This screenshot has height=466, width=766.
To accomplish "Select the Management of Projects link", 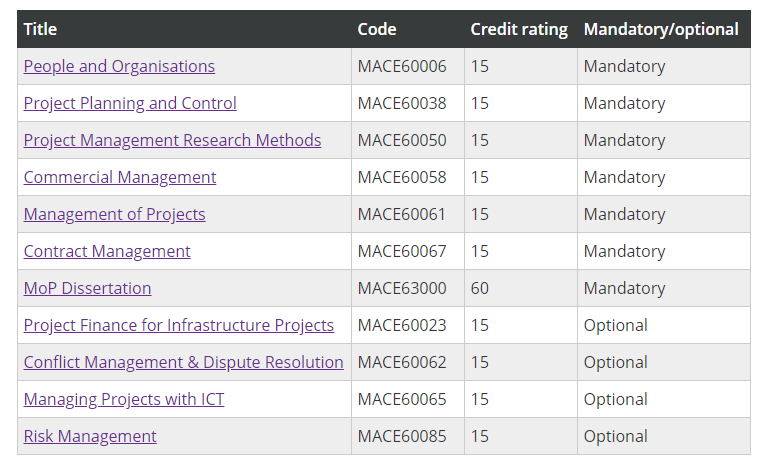I will 114,214.
